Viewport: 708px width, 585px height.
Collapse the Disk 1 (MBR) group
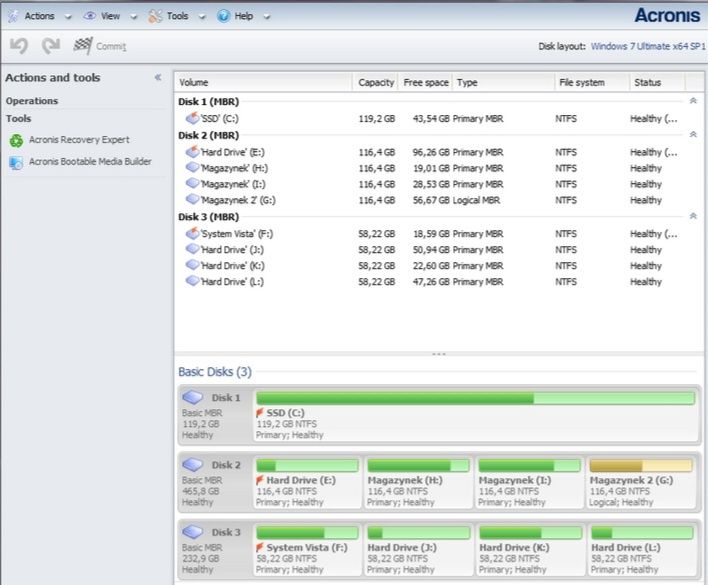tap(693, 102)
